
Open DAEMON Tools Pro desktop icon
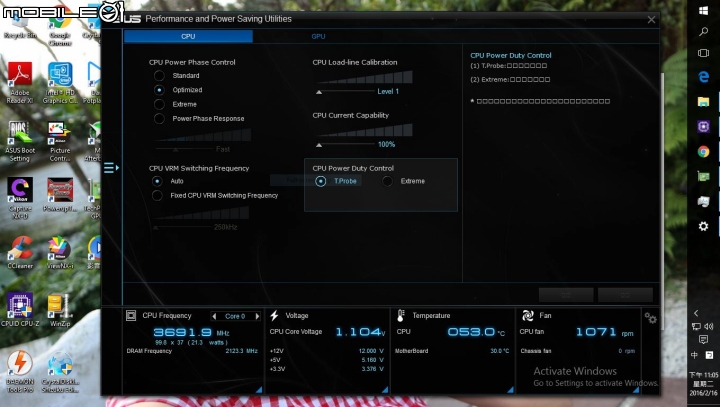[x=20, y=371]
